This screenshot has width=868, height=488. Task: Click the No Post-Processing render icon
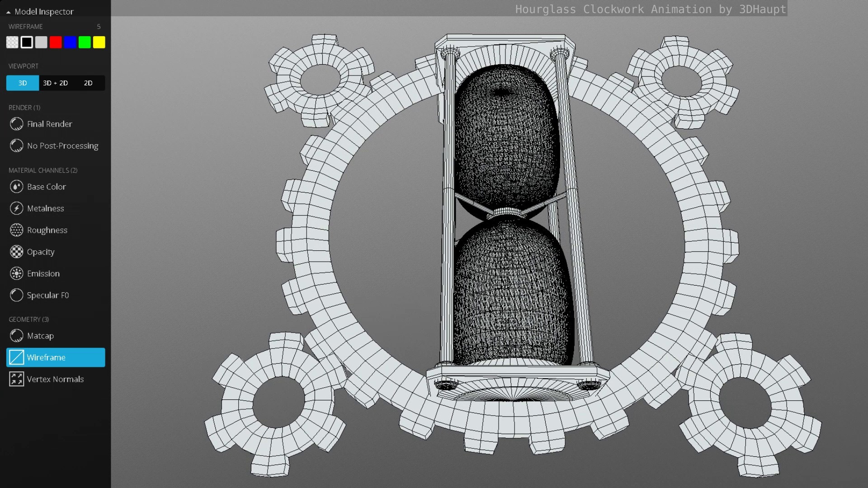16,145
